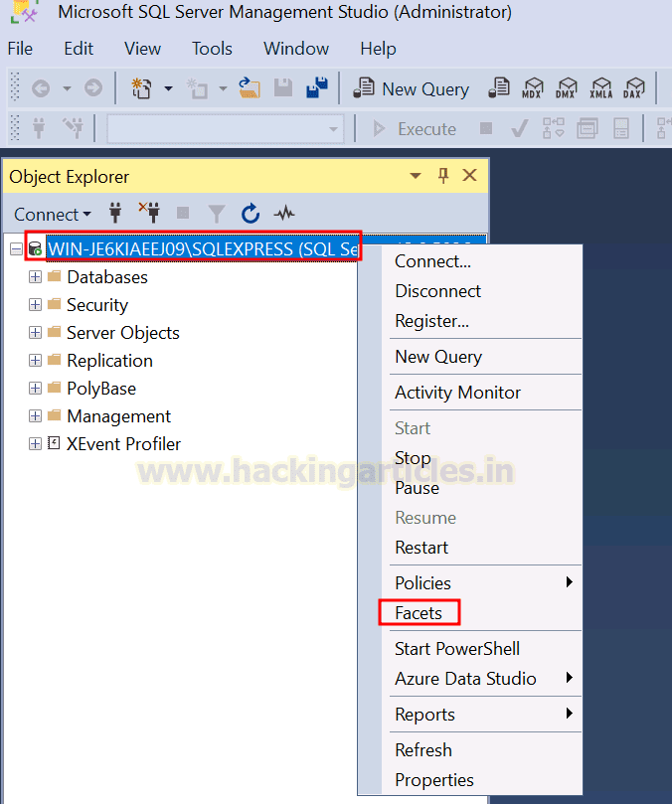
Task: Click the Navigate Backward toolbar arrow
Action: 41,88
